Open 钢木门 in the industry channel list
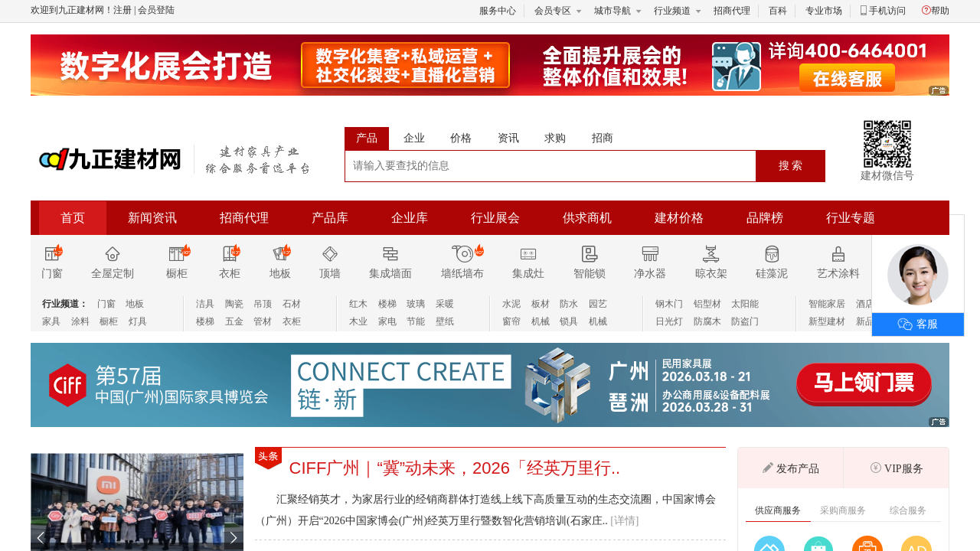Screen dimensions: 980x551 pos(669,304)
